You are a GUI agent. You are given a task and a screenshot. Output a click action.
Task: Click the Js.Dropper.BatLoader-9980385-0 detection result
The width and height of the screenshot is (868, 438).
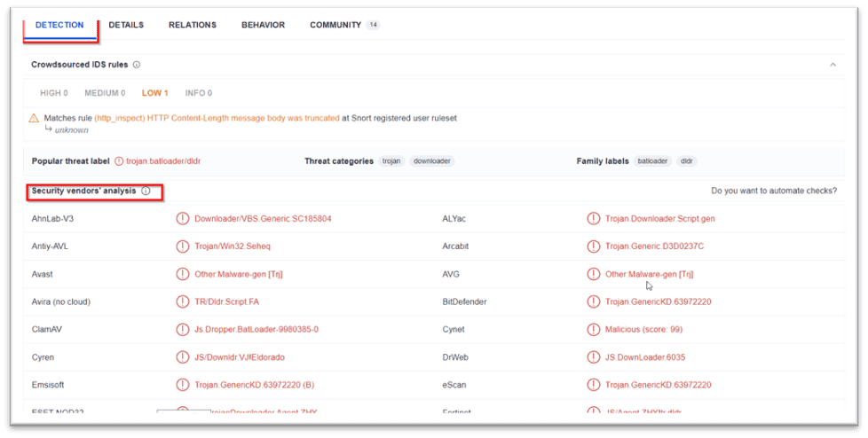click(x=256, y=329)
